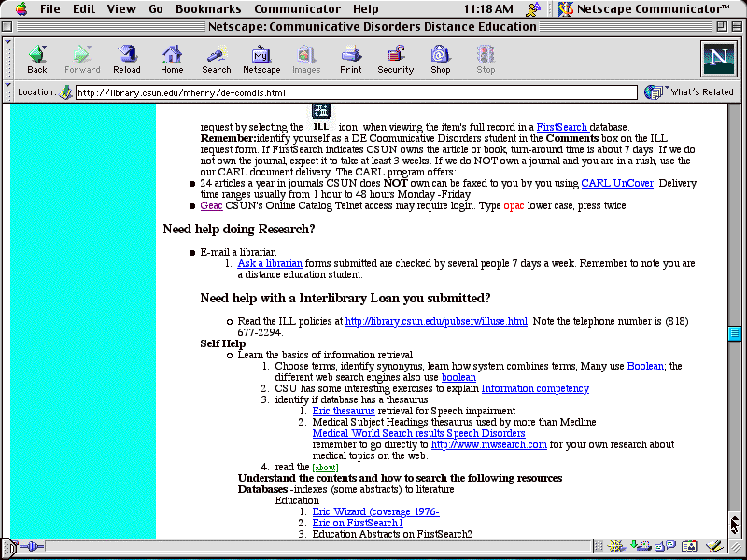Viewport: 747px width, 560px height.
Task: Open the lowercase boolean link
Action: pyautogui.click(x=458, y=378)
